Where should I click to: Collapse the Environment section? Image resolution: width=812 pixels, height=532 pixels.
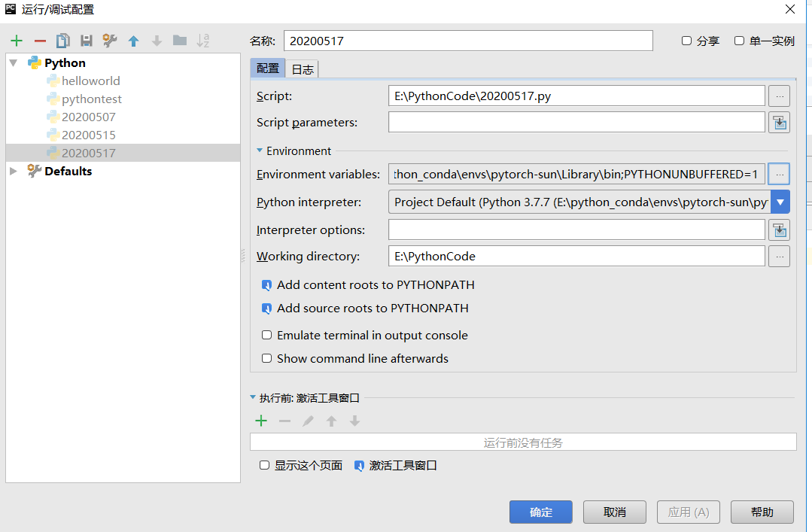(260, 150)
